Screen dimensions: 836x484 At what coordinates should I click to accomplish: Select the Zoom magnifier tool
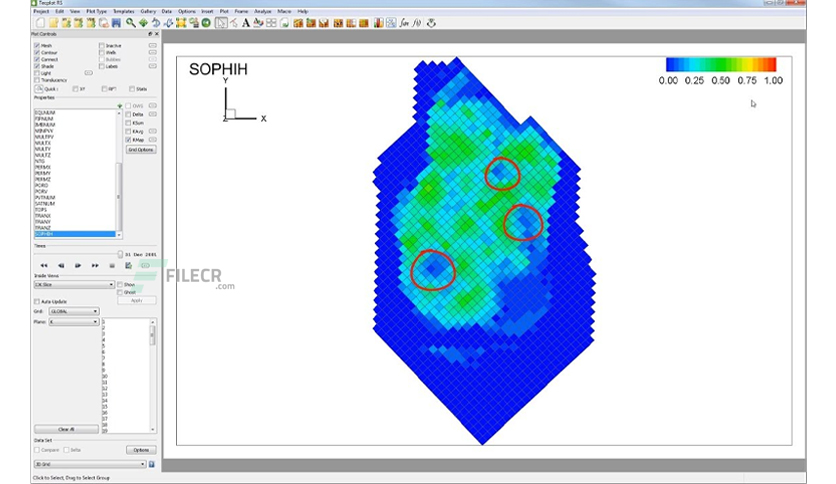point(131,23)
